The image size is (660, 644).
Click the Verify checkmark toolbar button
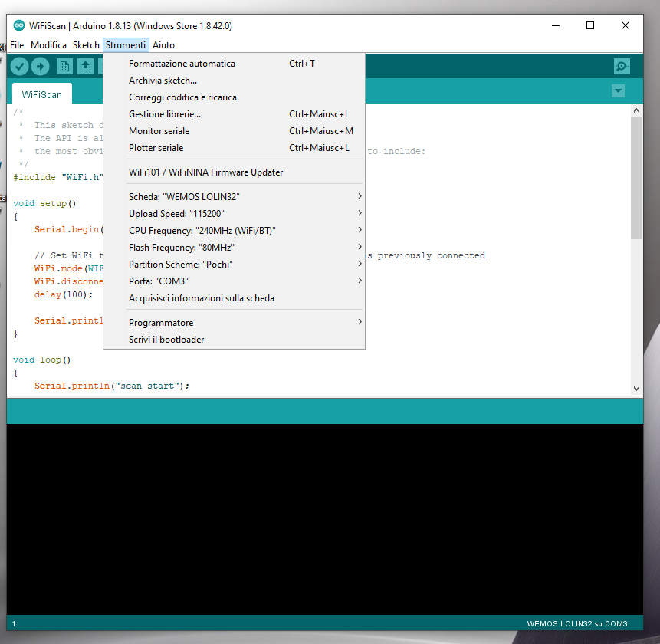[19, 66]
